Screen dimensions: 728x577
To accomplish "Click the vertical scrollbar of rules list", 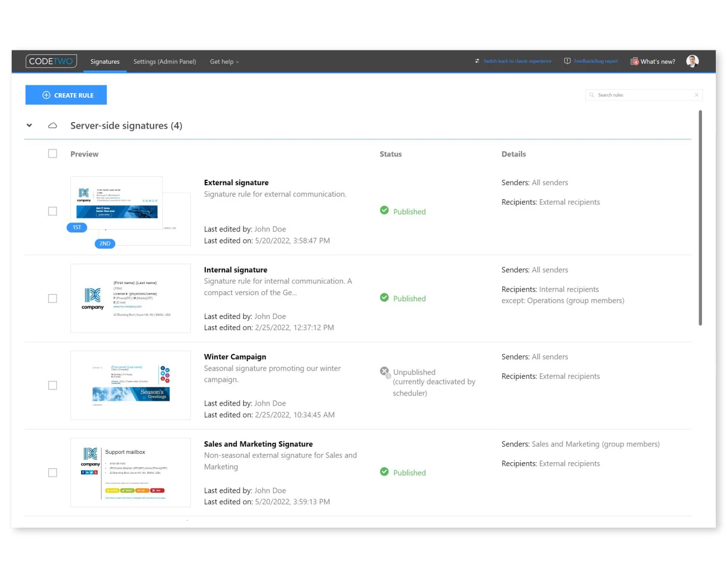I will [x=700, y=217].
